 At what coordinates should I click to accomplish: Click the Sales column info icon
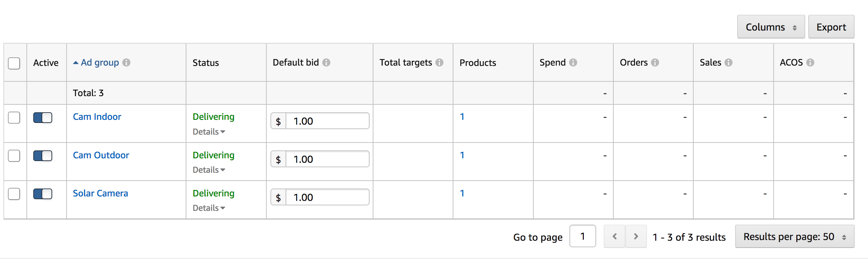click(x=729, y=63)
